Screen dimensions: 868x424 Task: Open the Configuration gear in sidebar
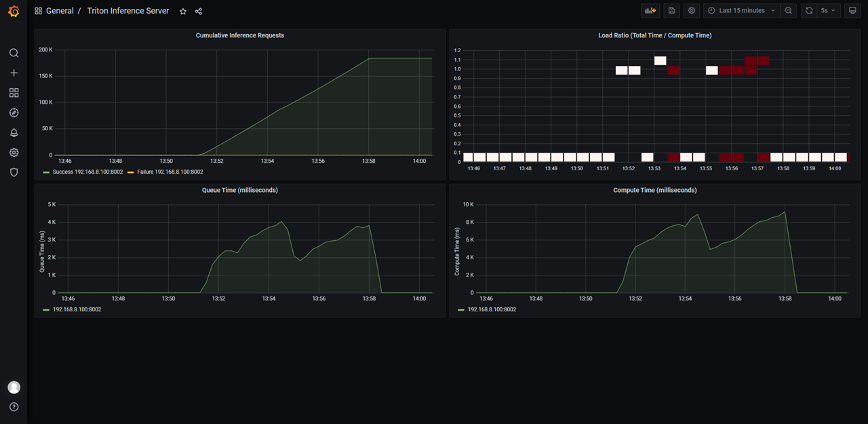[14, 153]
